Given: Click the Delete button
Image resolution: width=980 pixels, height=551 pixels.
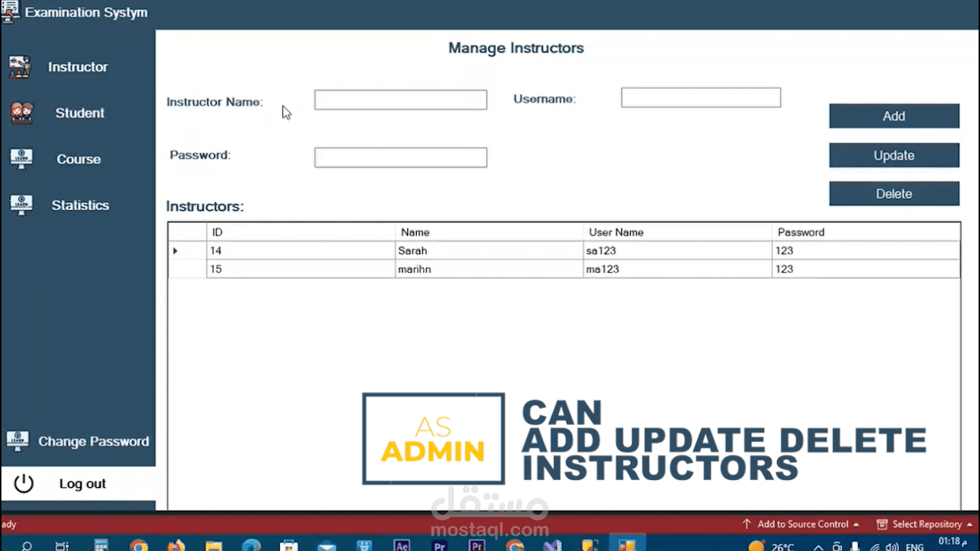Looking at the screenshot, I should click(894, 194).
